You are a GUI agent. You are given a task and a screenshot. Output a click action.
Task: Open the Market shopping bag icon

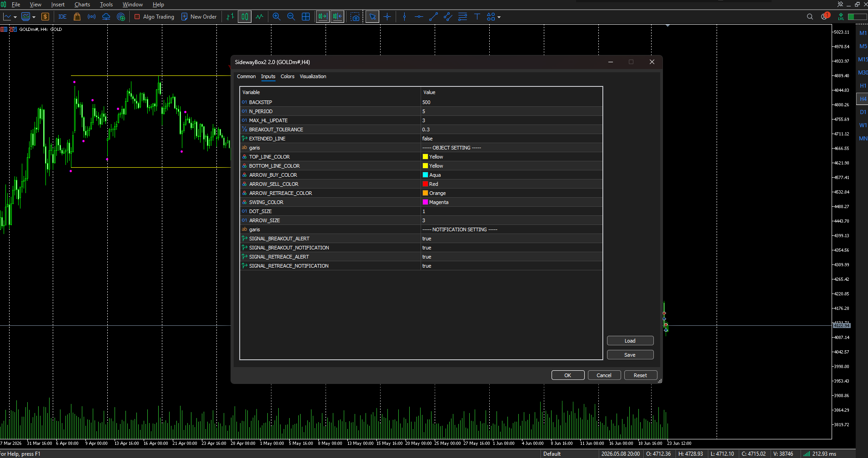pyautogui.click(x=77, y=17)
